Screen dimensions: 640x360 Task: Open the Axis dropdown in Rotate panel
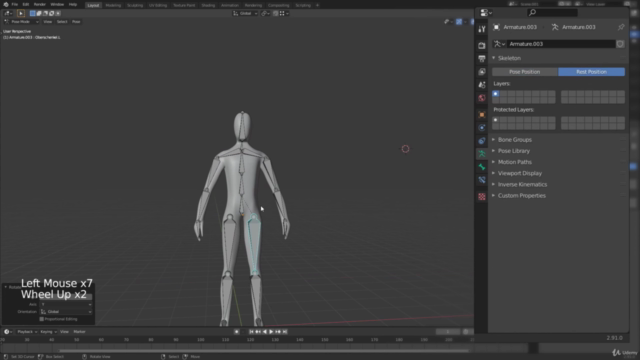pos(66,304)
